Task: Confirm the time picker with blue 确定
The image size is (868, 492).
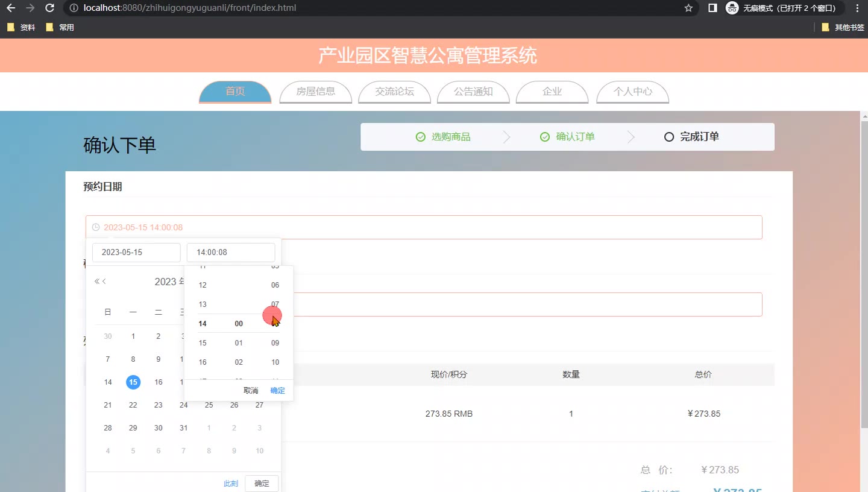Action: pyautogui.click(x=278, y=391)
